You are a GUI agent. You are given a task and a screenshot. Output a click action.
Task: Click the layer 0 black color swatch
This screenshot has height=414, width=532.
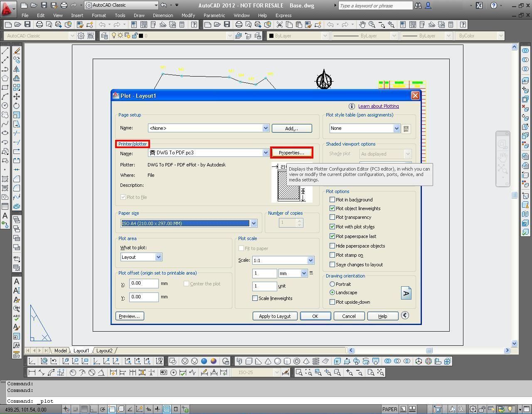tap(141, 36)
